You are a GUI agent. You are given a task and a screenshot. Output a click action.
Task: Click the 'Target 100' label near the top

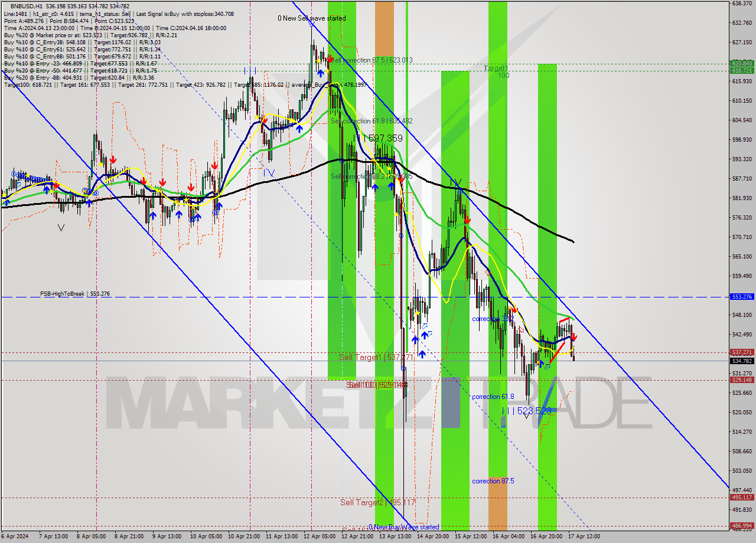click(x=496, y=71)
